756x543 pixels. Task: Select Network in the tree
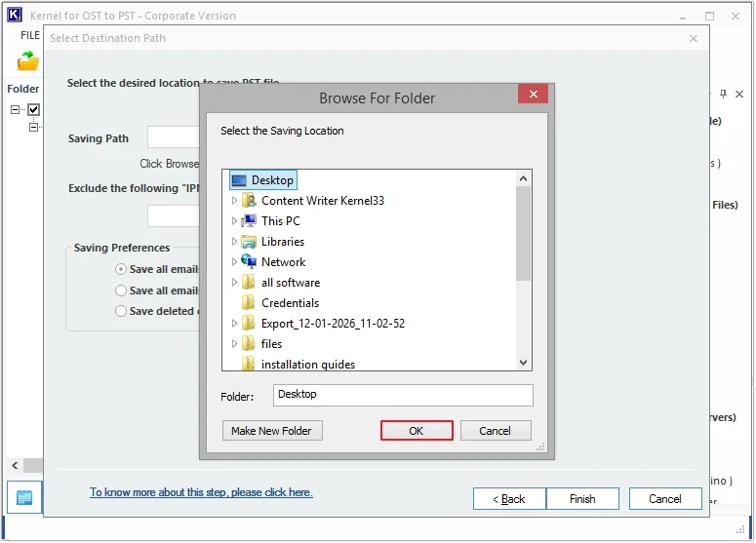(283, 262)
